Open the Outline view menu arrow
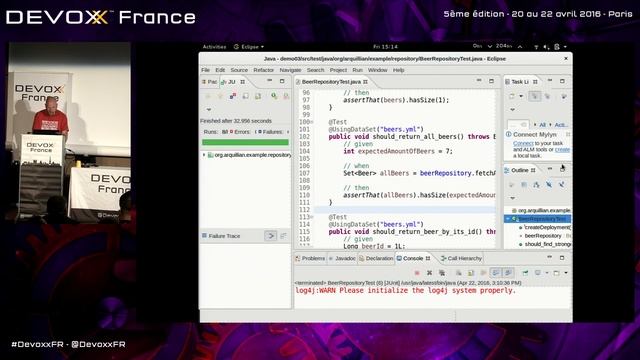640x360 pixels. click(513, 198)
